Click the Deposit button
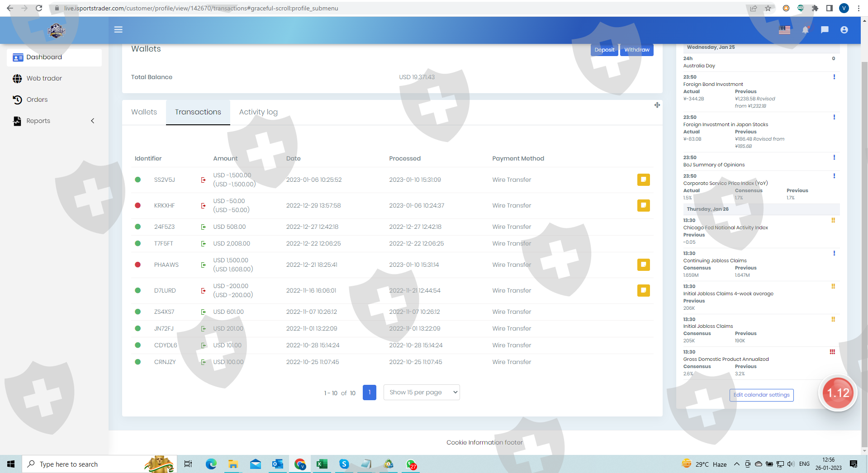The width and height of the screenshot is (868, 473). point(604,50)
